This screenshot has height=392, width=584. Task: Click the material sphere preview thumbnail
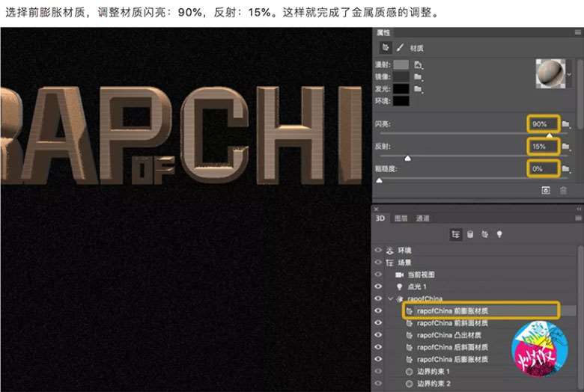(550, 74)
